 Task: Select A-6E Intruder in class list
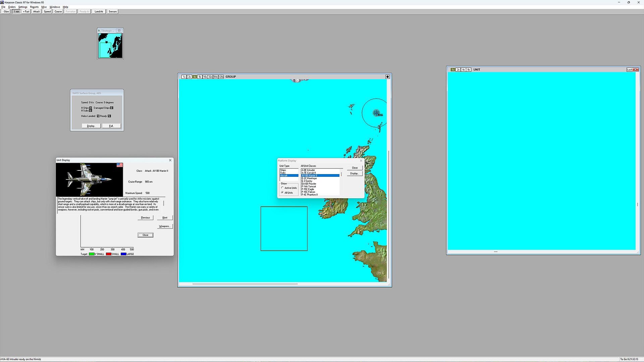(x=320, y=170)
